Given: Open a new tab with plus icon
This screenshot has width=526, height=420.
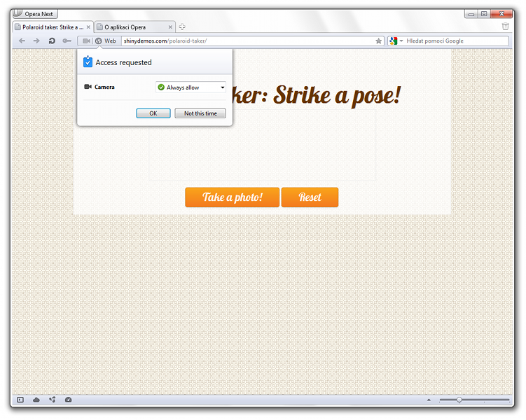Looking at the screenshot, I should 182,27.
